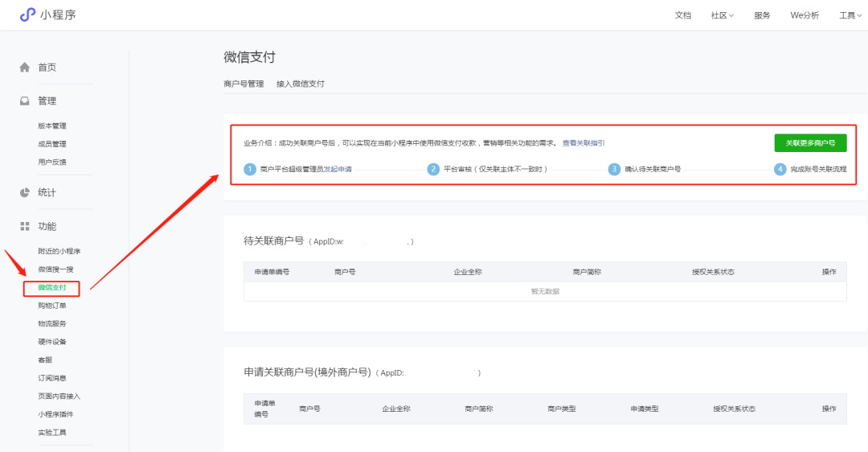The width and height of the screenshot is (868, 452).
Task: Click the 关联更多商户号 green button
Action: [x=810, y=143]
